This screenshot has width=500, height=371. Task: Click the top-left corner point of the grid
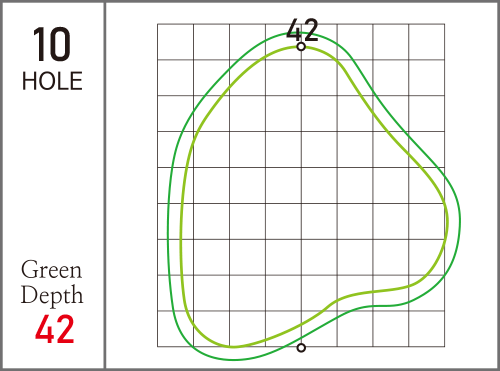[x=157, y=24]
